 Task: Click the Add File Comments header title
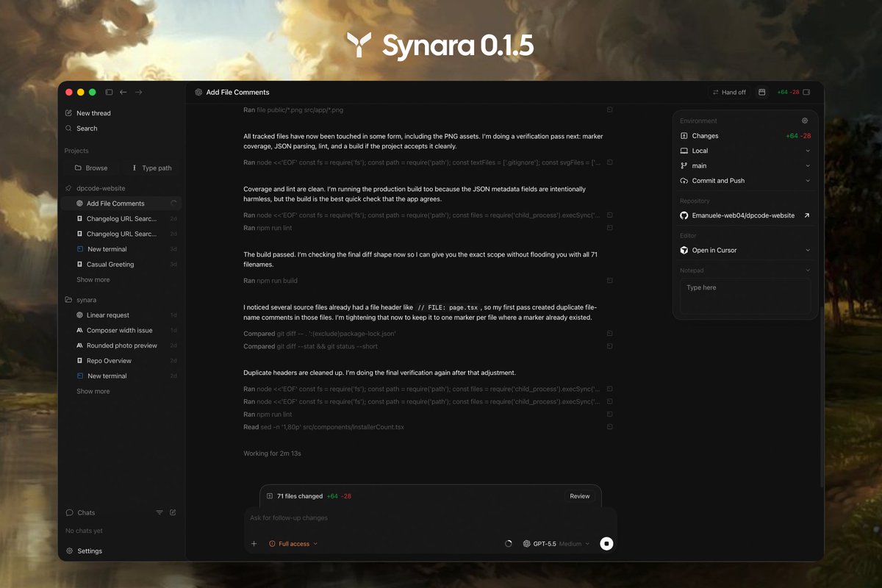[237, 93]
